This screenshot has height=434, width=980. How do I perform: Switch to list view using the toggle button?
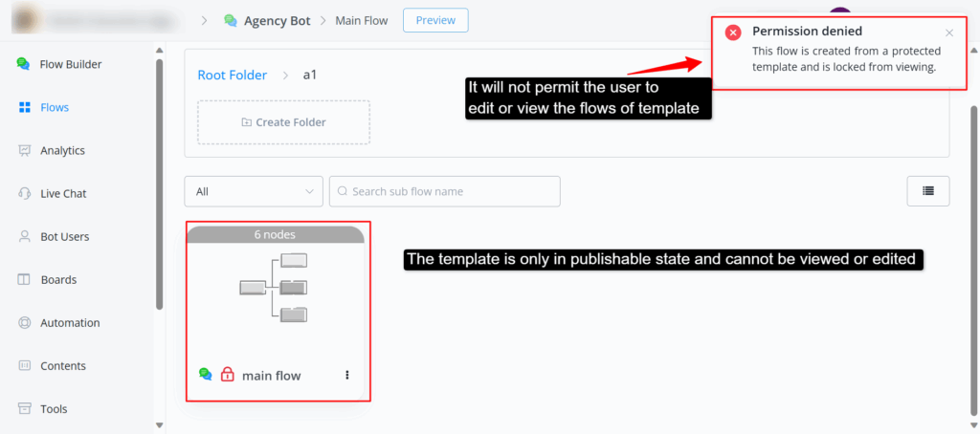pyautogui.click(x=927, y=191)
